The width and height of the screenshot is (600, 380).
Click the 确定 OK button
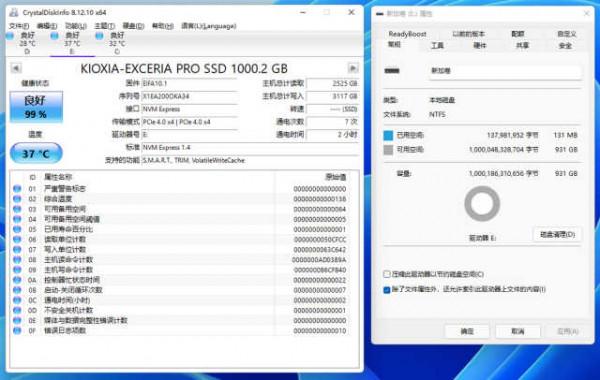pos(467,331)
